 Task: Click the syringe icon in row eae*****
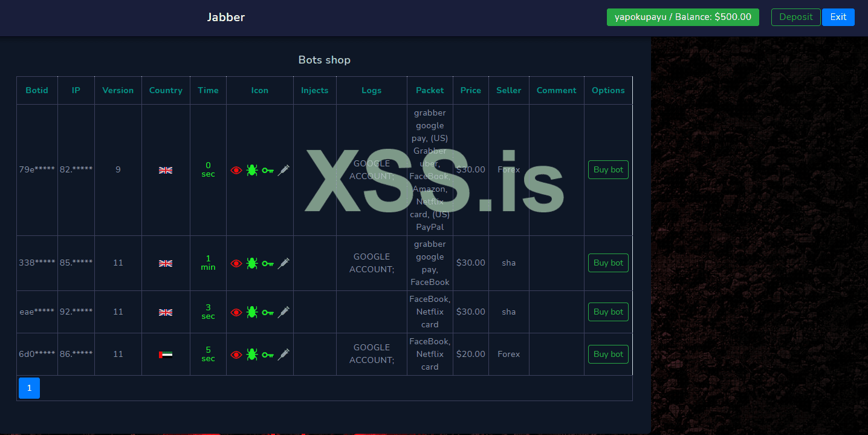pos(283,312)
